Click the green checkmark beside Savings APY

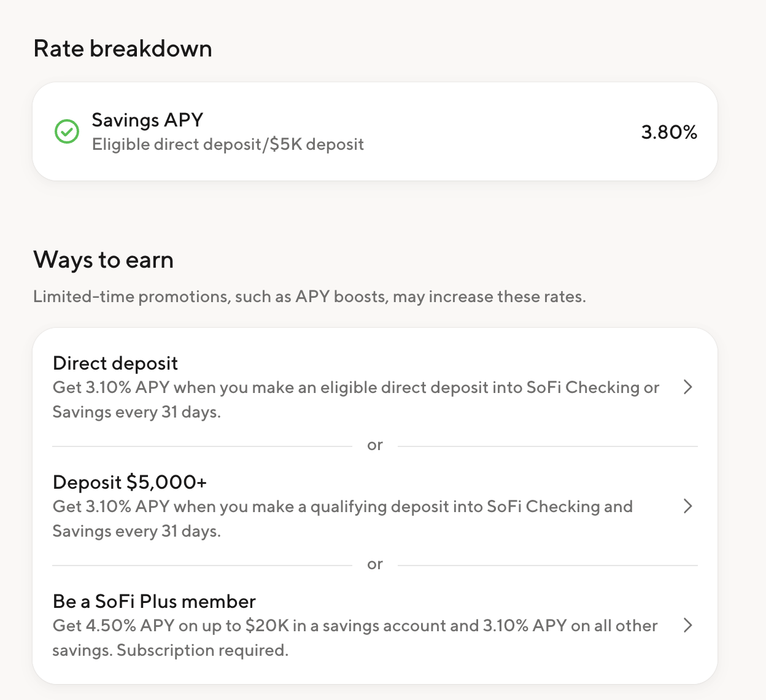point(67,131)
